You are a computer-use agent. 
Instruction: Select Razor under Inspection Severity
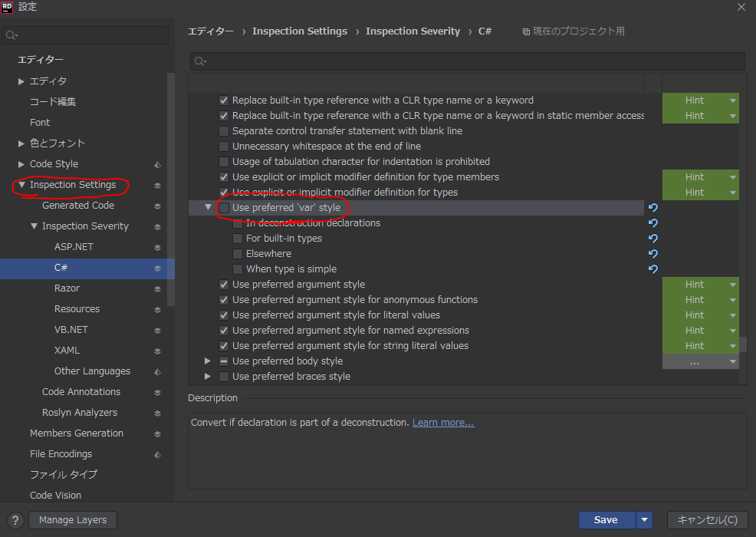click(67, 288)
